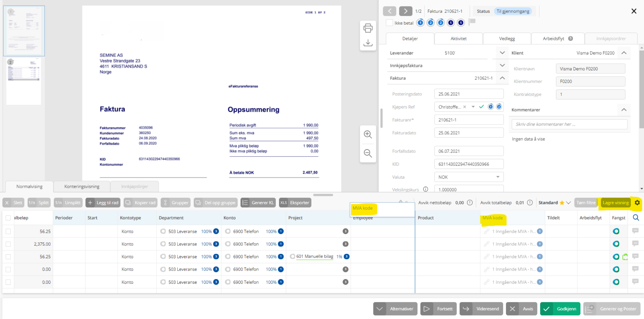Zoom in on the invoice preview

click(368, 134)
